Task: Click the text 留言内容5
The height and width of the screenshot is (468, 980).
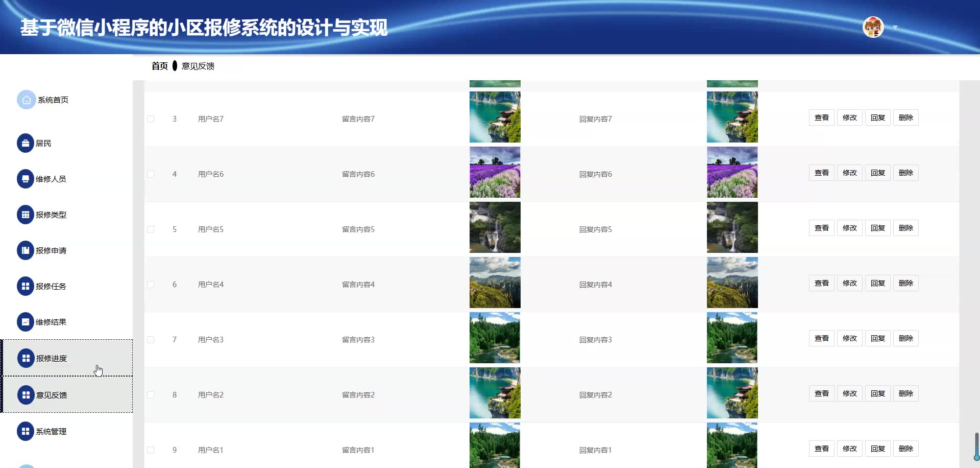Action: [x=358, y=229]
